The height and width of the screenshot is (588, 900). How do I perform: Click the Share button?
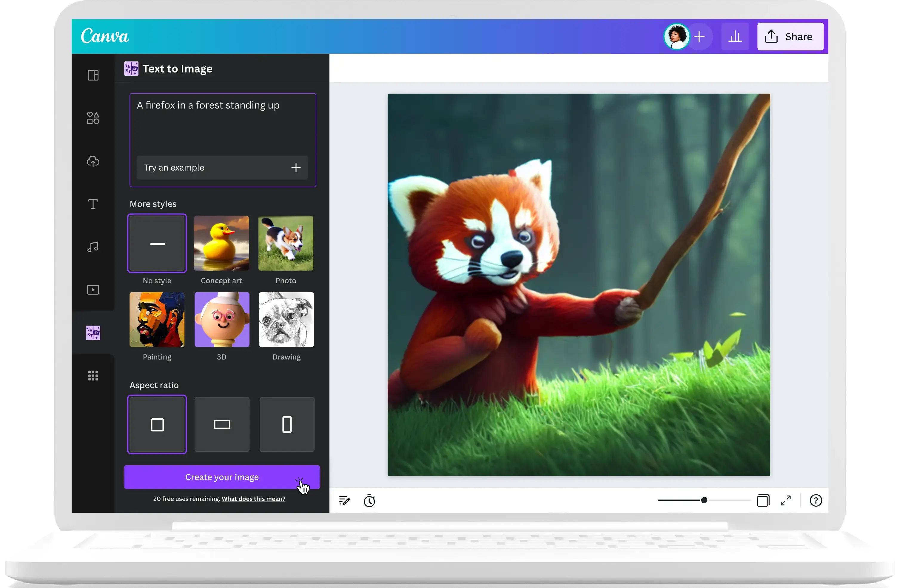click(x=790, y=37)
